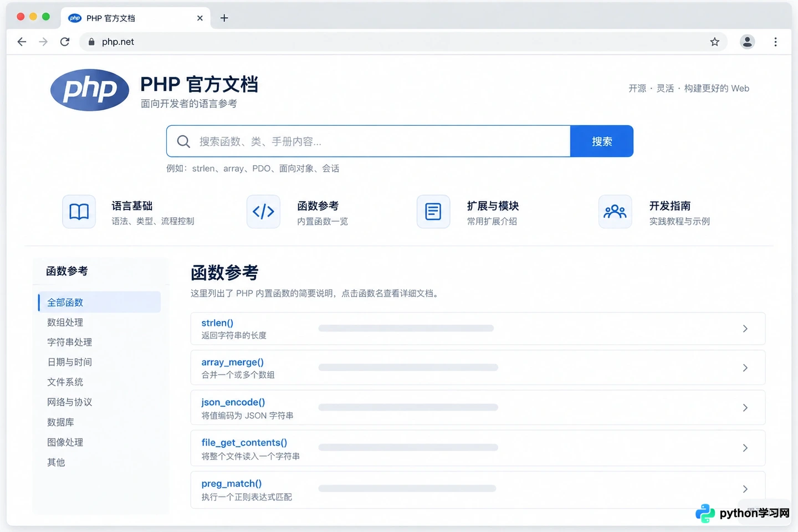Click the blue 搜索 button
This screenshot has height=532, width=798.
pos(602,141)
